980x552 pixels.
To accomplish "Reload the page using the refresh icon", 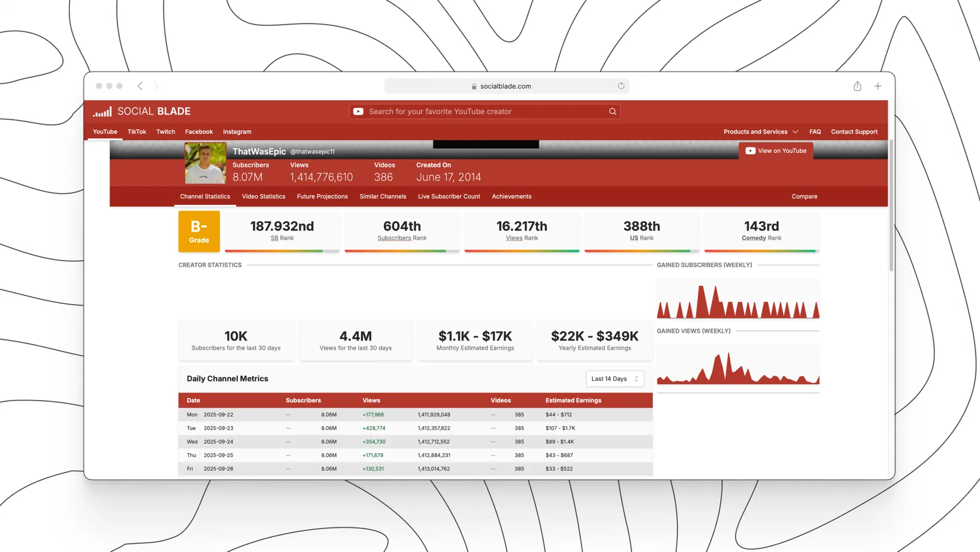I will [621, 86].
